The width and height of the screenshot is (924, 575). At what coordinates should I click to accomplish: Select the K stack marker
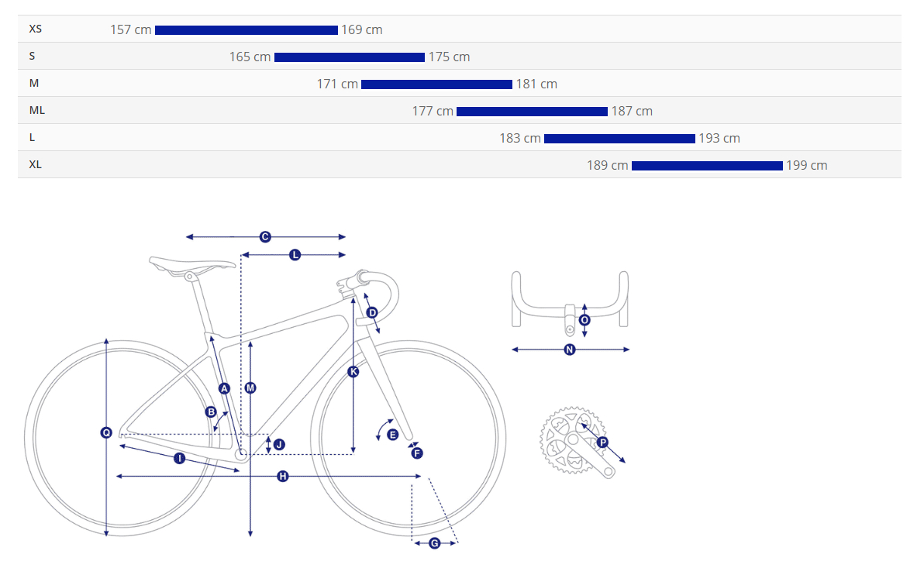pos(353,372)
